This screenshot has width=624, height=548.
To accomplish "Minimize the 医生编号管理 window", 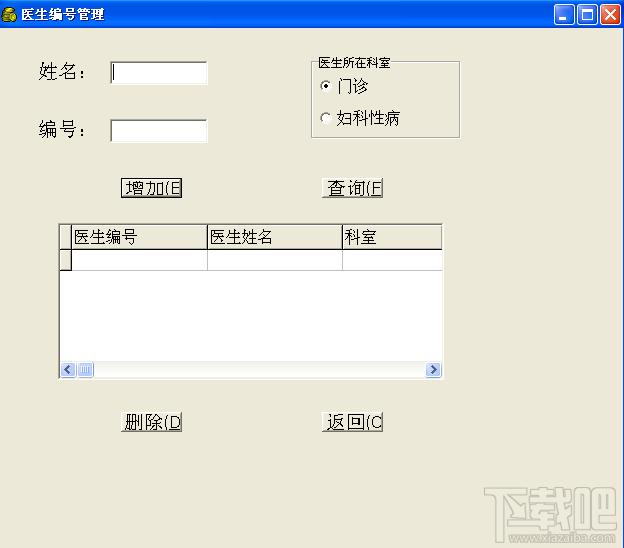I will click(564, 15).
